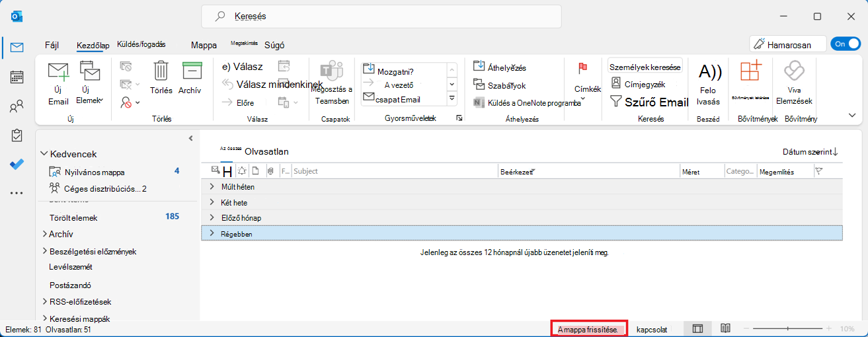The image size is (868, 337).
Task: Sort by the Subject column header
Action: pyautogui.click(x=395, y=171)
